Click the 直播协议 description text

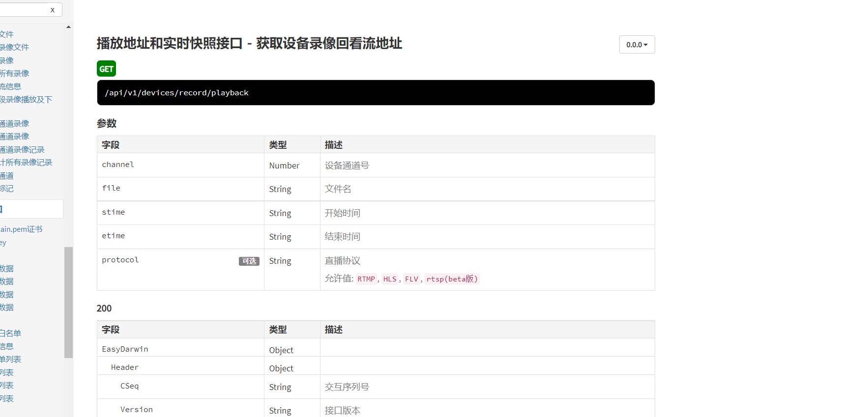click(343, 261)
